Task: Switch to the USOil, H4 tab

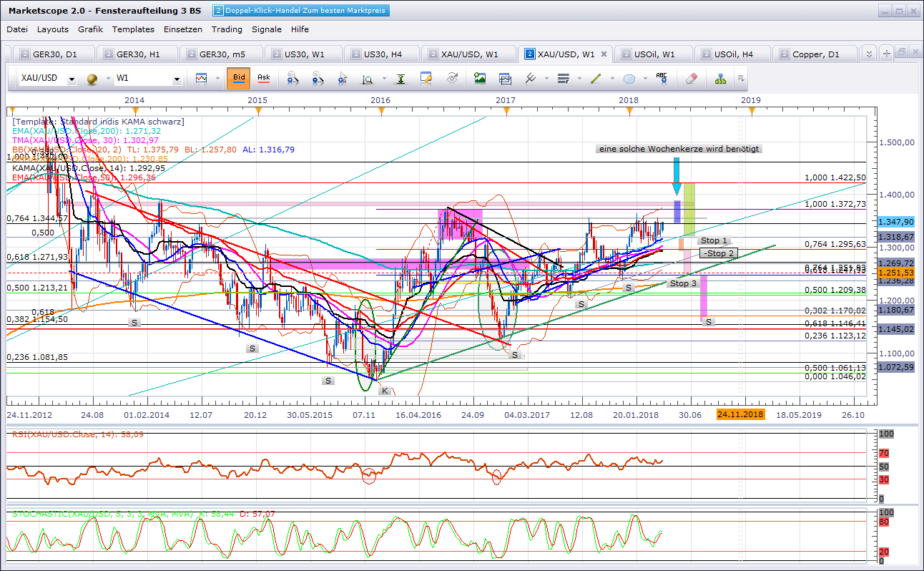Action: click(x=733, y=54)
